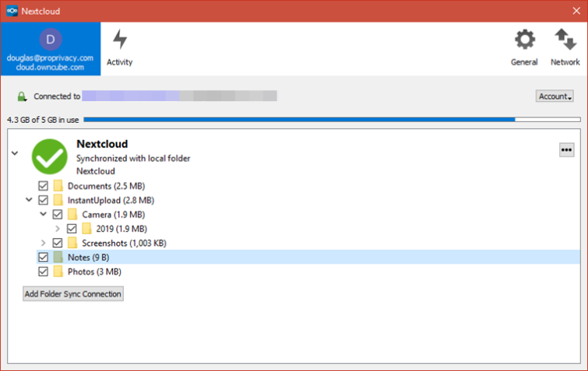The width and height of the screenshot is (588, 371).
Task: Collapse the InstantUpload folder tree
Action: click(x=29, y=200)
